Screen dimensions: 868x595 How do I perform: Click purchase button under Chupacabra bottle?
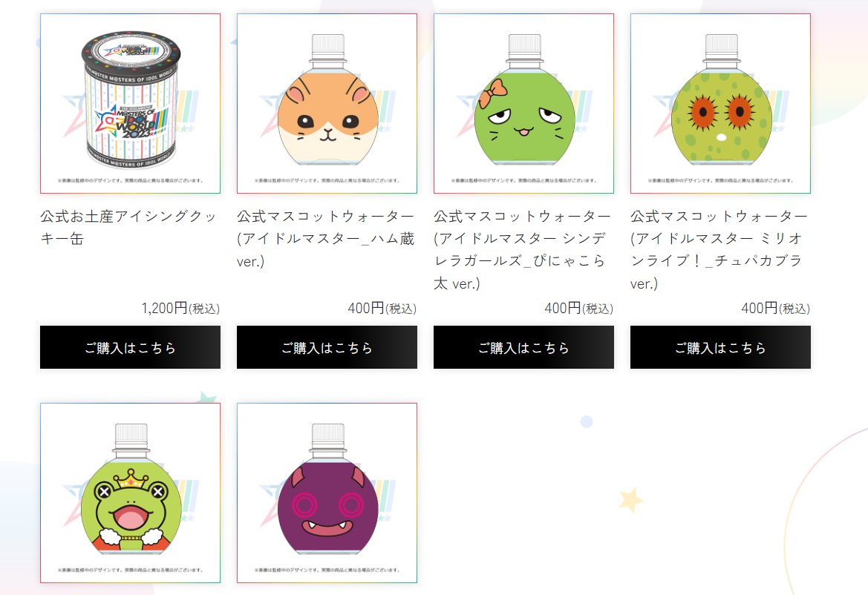720,347
